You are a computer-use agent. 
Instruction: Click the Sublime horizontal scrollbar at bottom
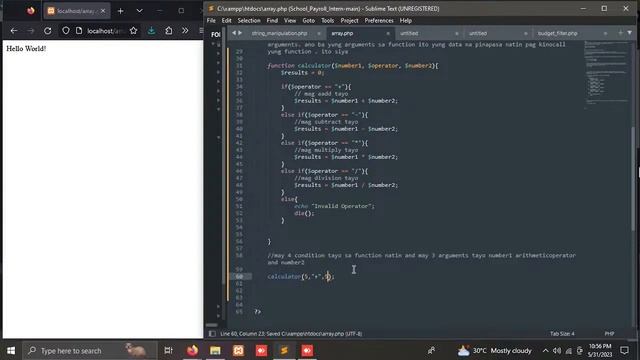pos(211,325)
